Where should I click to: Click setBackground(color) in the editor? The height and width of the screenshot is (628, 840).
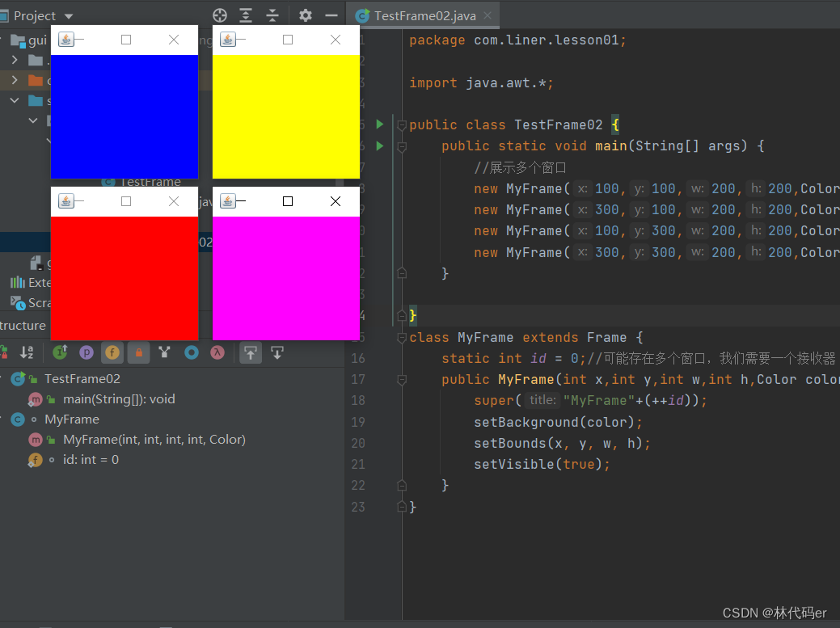(x=558, y=423)
